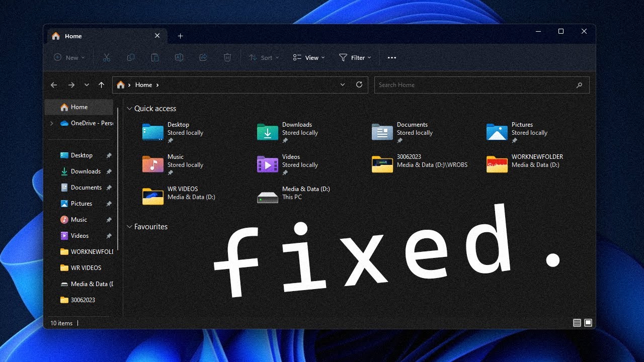This screenshot has width=644, height=362.
Task: Expand address bar history dropdown
Action: click(343, 85)
